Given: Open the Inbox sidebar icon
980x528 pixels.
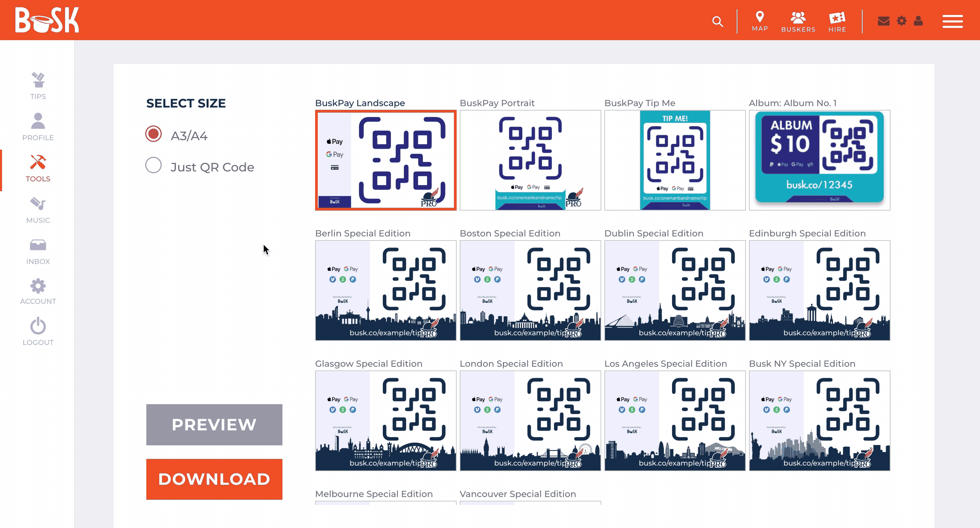Looking at the screenshot, I should point(38,251).
